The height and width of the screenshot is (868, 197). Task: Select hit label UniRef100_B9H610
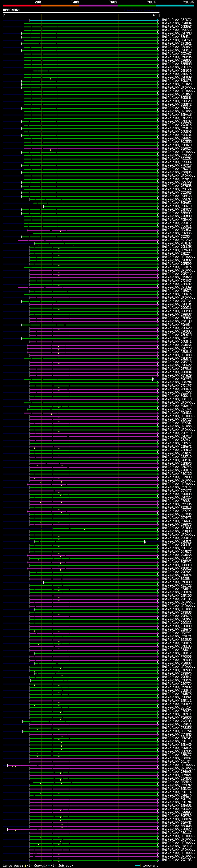[177, 206]
